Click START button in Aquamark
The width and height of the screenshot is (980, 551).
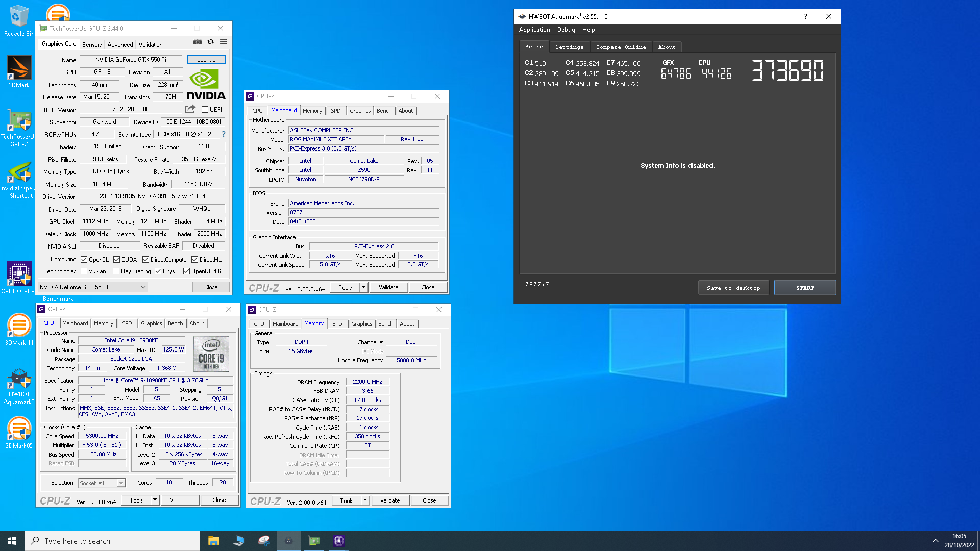click(x=805, y=288)
